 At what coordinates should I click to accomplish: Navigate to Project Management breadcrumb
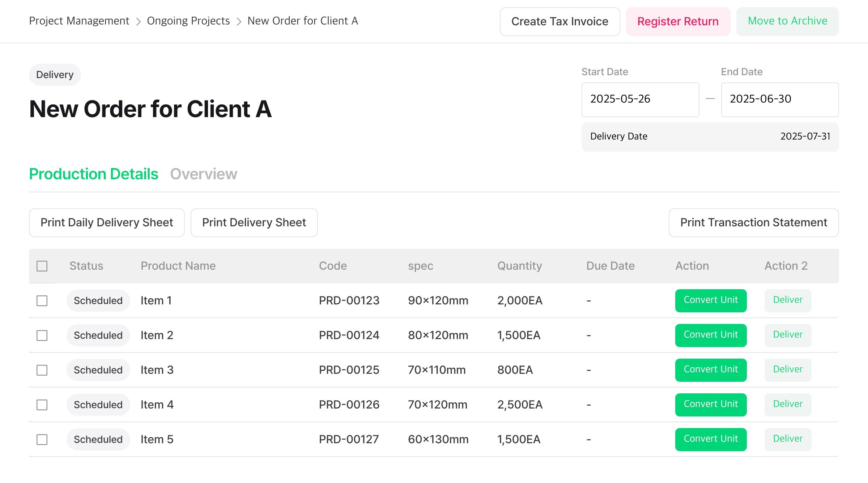coord(79,21)
